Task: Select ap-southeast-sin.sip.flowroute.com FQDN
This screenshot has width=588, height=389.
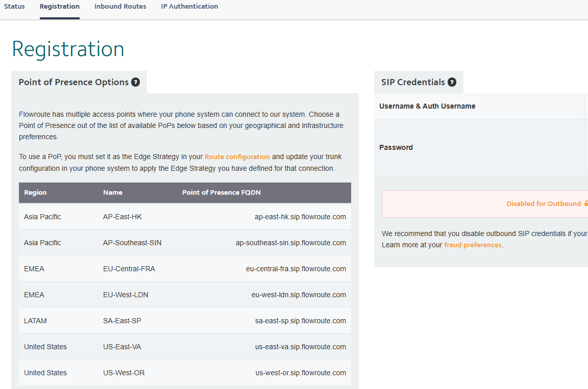Action: (x=290, y=243)
